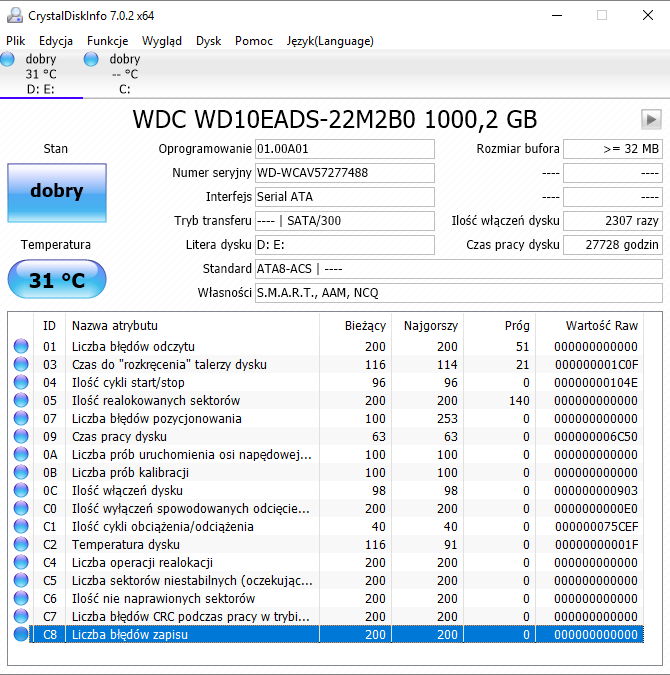Click the Rozmiar bufora value >= 32 MB

click(x=613, y=149)
